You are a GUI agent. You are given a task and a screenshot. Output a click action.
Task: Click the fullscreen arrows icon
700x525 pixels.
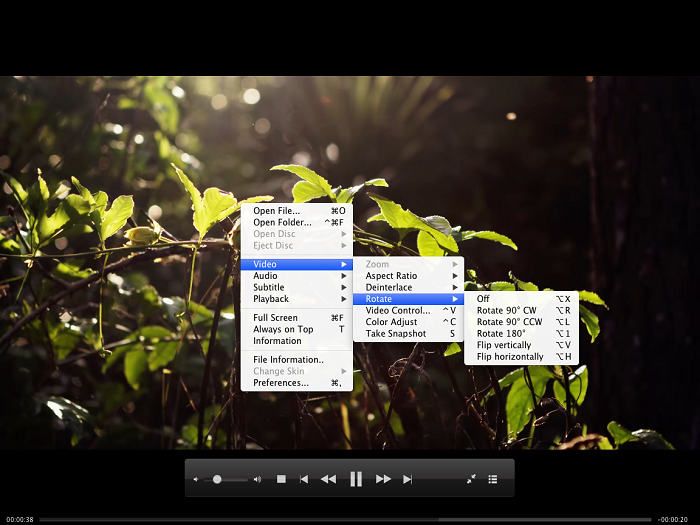(x=471, y=479)
